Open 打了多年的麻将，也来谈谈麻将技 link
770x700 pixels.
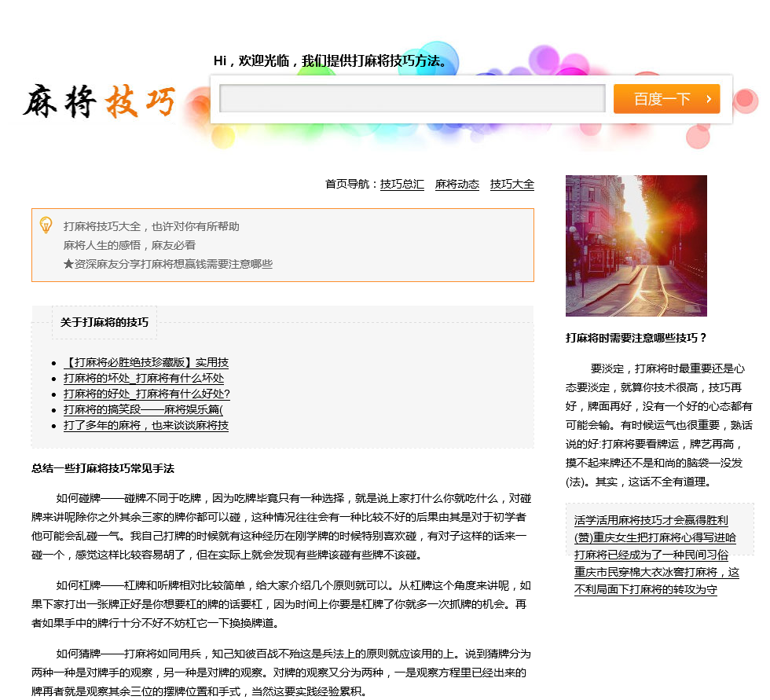(146, 425)
